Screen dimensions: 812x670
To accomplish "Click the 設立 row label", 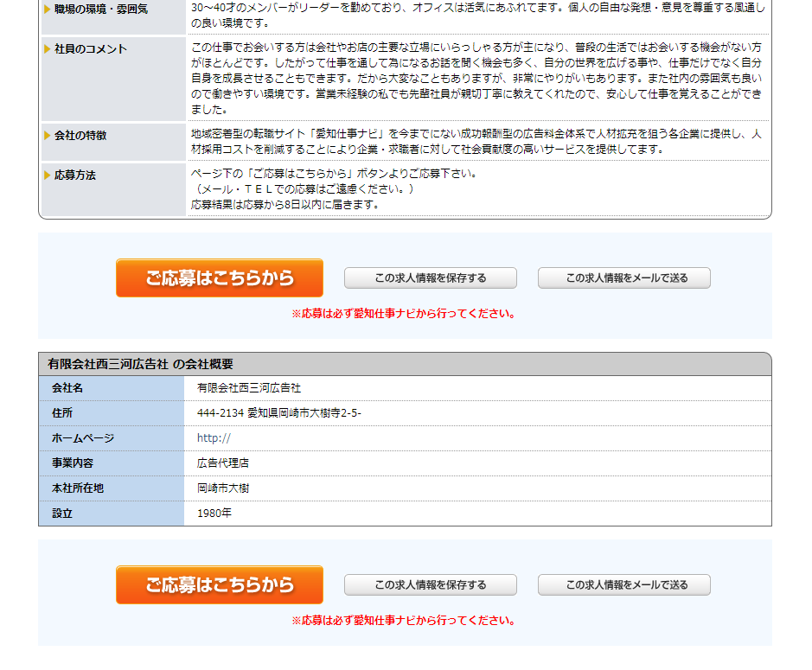I will click(62, 514).
